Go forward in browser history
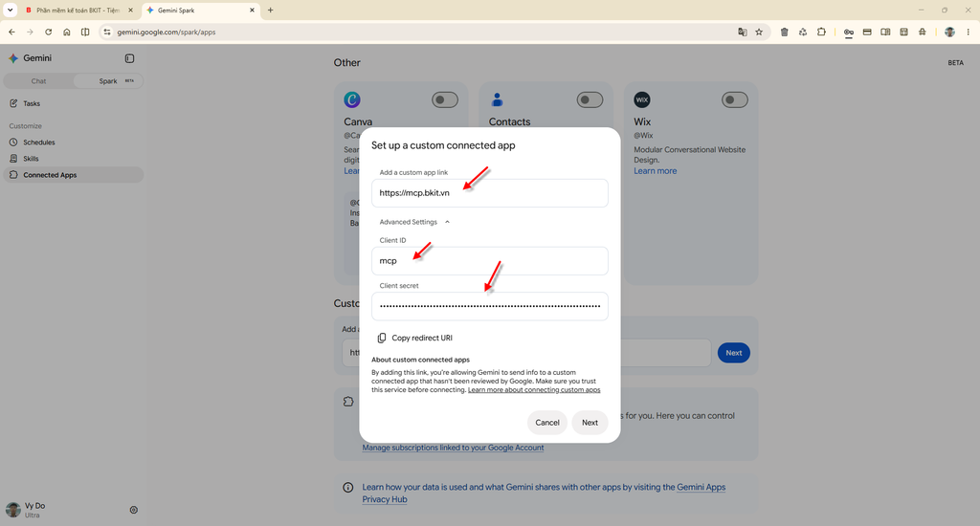 click(x=30, y=32)
